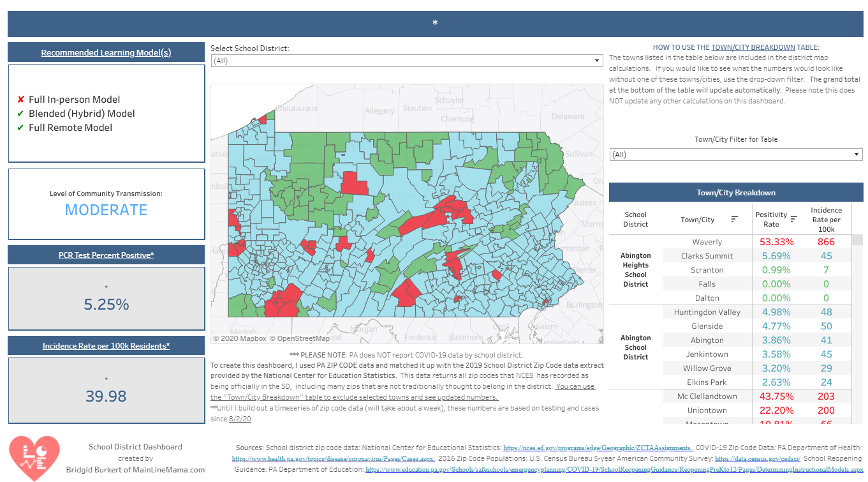Sort table by Town/City sort icon
Image resolution: width=868 pixels, height=482 pixels.
734,219
